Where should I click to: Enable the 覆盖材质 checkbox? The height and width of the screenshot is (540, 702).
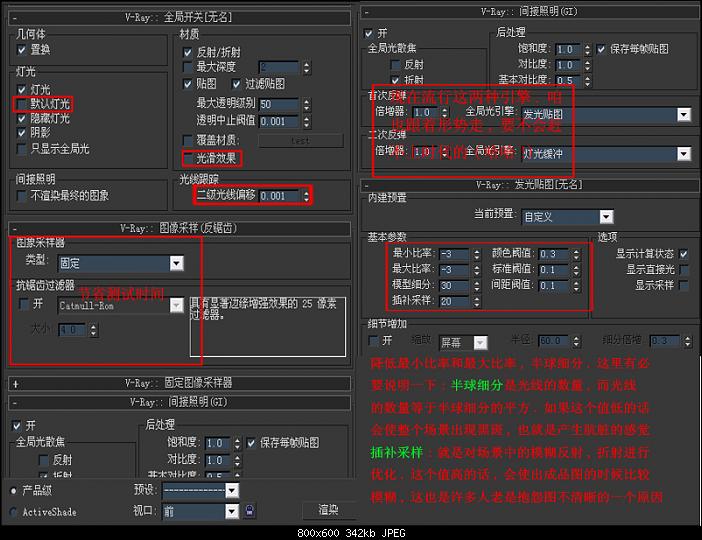[188, 141]
